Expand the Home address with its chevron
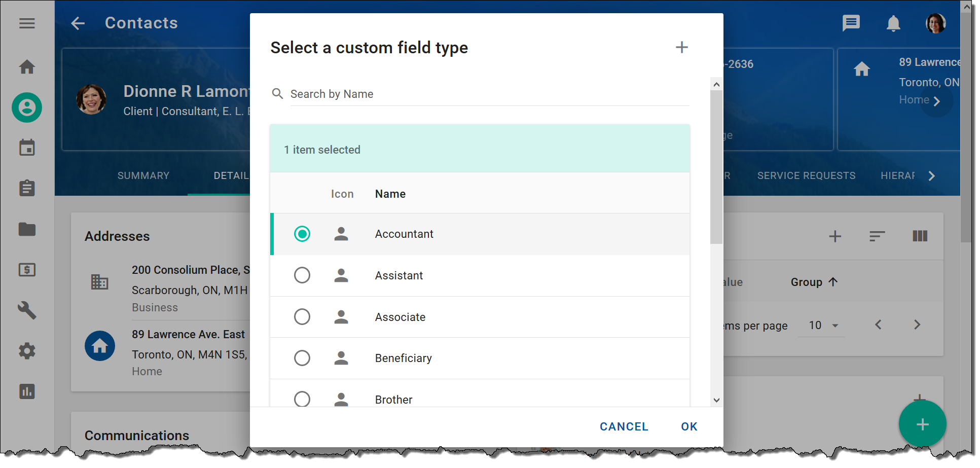 pos(937,100)
